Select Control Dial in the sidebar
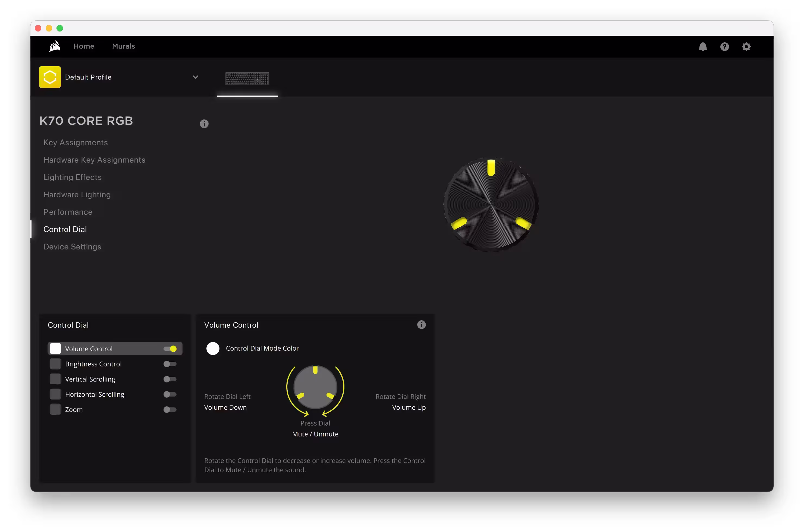This screenshot has height=532, width=804. (x=65, y=229)
